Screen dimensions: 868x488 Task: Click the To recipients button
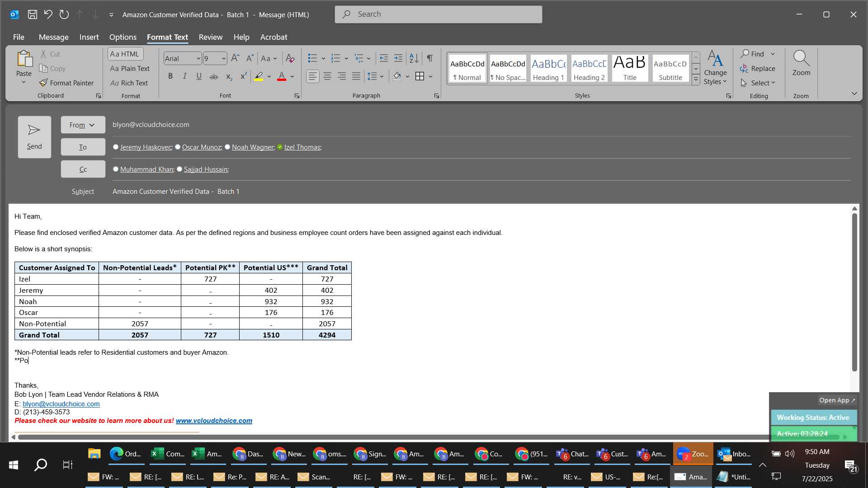83,147
